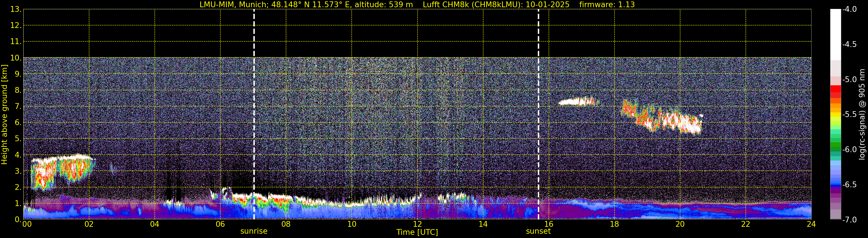Click the 10 hour tick on time axis
This screenshot has height=238, width=868.
[352, 224]
